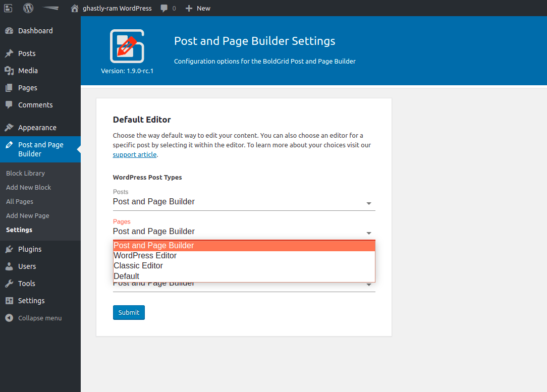This screenshot has height=392, width=547.
Task: Open Block Library submenu item
Action: (25, 174)
